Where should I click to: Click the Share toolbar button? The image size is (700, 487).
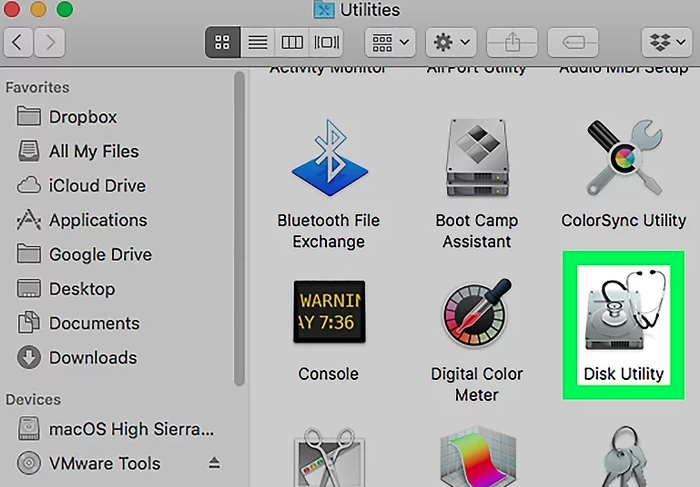[512, 42]
